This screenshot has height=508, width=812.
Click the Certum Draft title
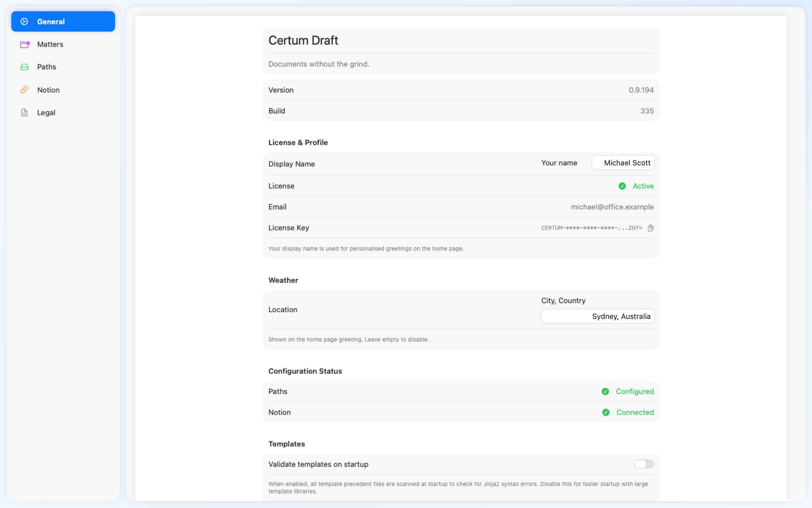tap(303, 40)
